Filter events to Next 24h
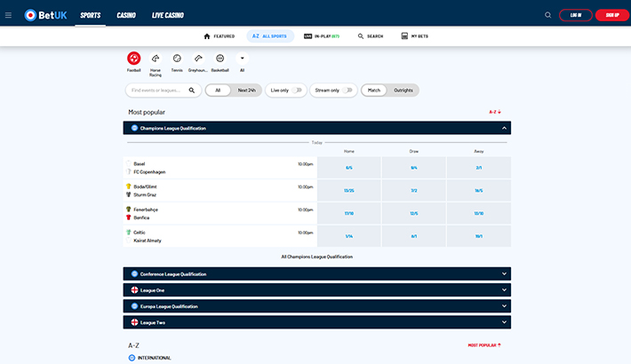Screen dimensions: 631x364 [x=246, y=90]
